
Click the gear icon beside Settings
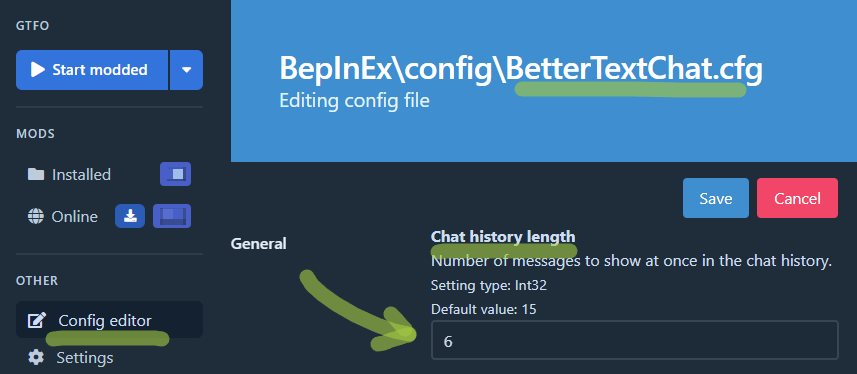tap(36, 358)
